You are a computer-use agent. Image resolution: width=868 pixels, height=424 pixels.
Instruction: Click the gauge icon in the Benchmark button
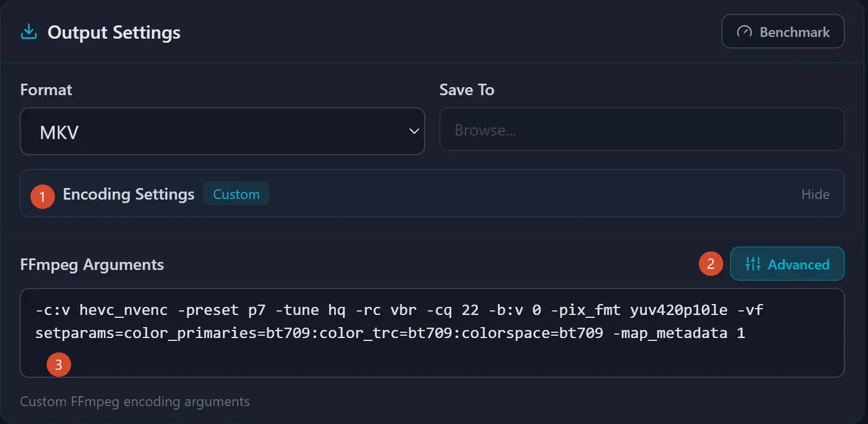tap(744, 32)
